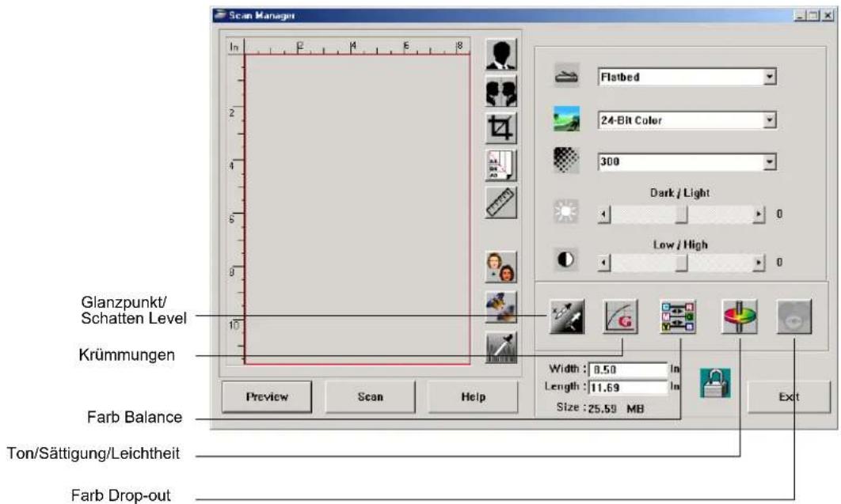Viewport: 841px width, 504px height.
Task: Click the 'In' unit box on ruler corner
Action: coord(234,47)
